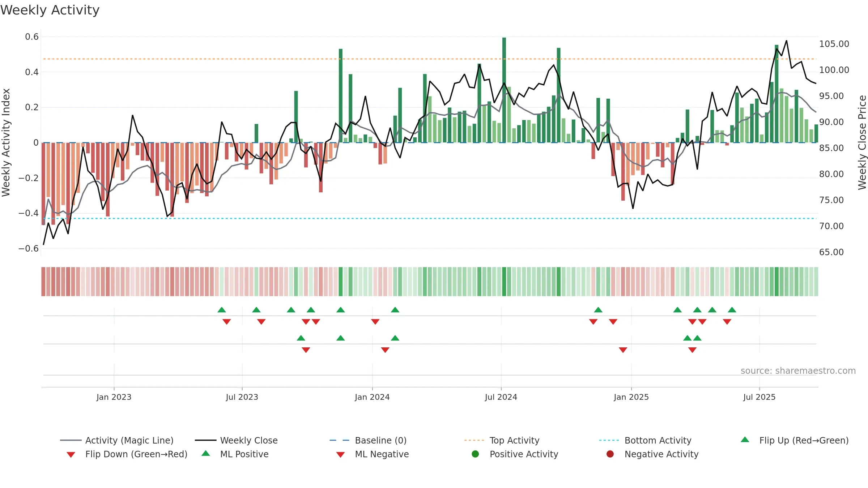This screenshot has width=868, height=488.
Task: Toggle the ML Negative legend entry
Action: click(373, 454)
